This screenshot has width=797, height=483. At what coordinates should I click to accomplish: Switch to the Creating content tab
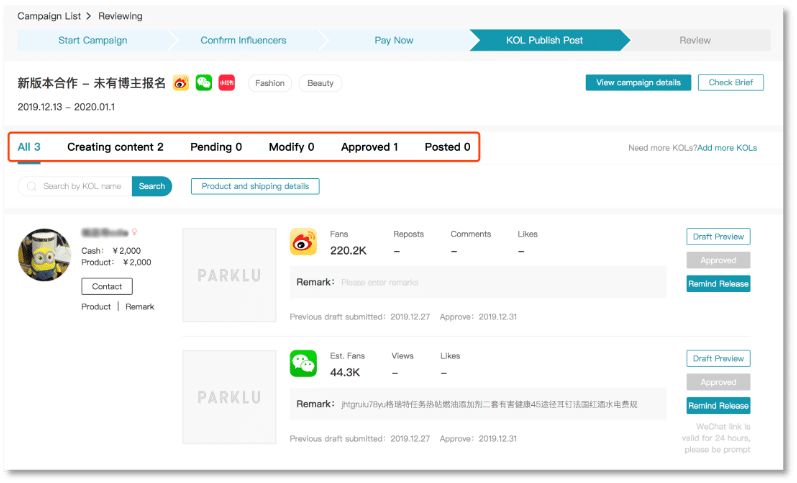pyautogui.click(x=115, y=147)
